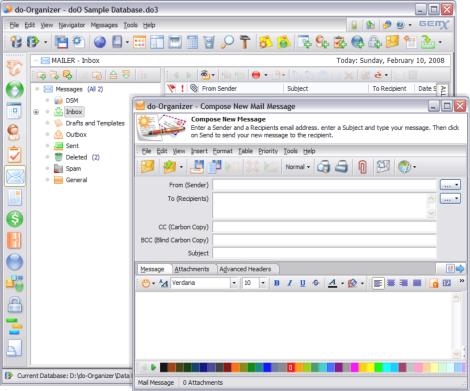Click the CC (Carbon Copy) input field
The width and height of the screenshot is (470, 391).
tap(324, 227)
